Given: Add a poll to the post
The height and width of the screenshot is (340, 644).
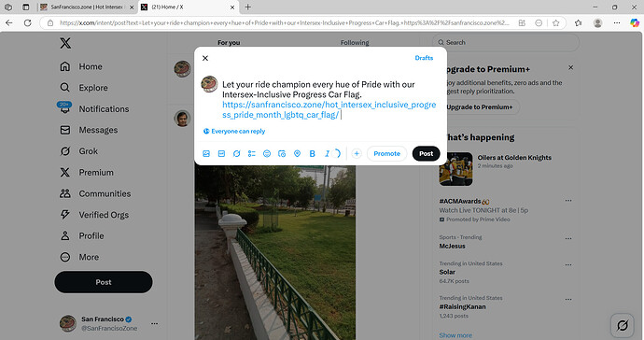Looking at the screenshot, I should tap(252, 154).
